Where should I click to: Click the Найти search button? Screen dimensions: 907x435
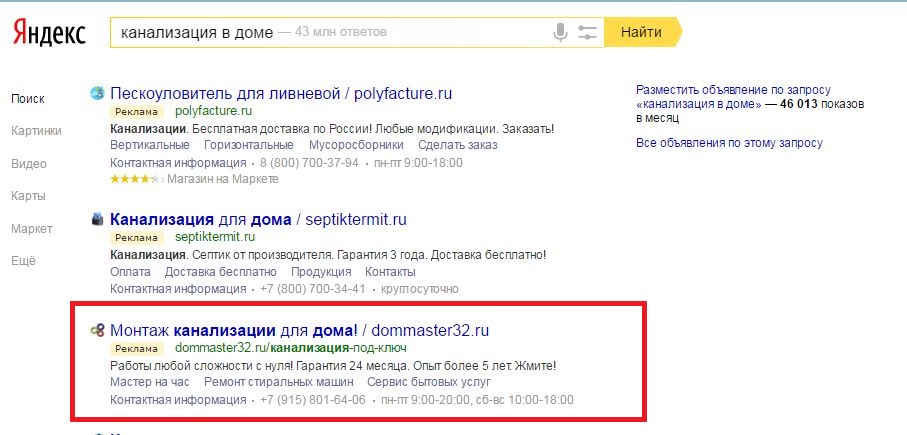(641, 32)
